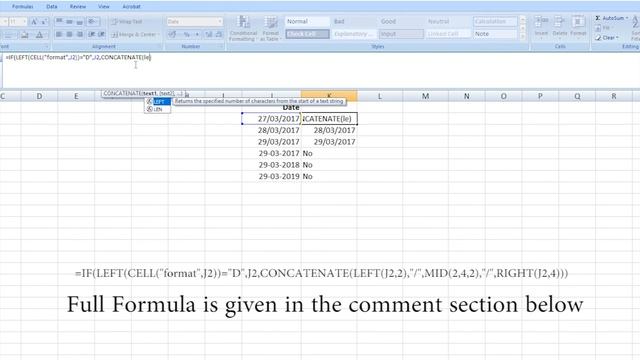This screenshot has width=640, height=360.
Task: Apply the Neutral cell style
Action: click(448, 21)
